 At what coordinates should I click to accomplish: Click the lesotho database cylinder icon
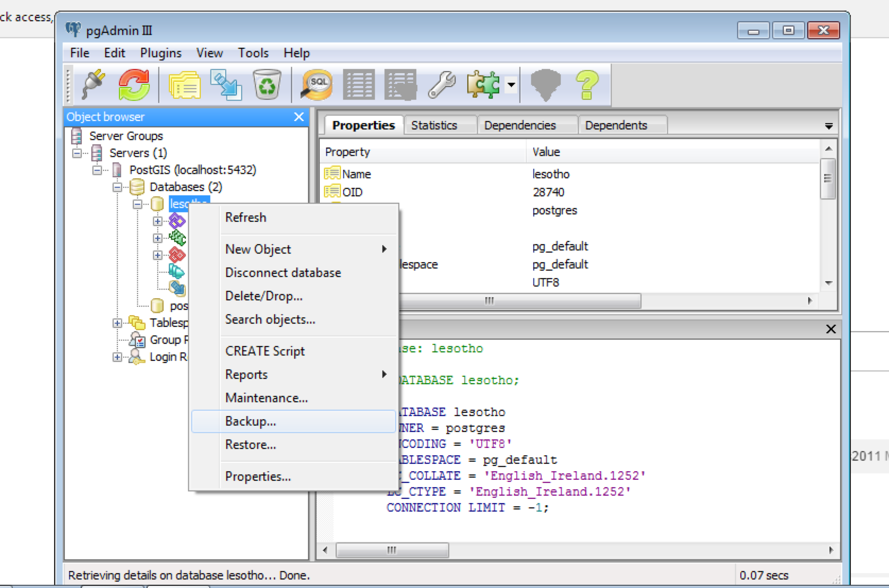click(157, 204)
